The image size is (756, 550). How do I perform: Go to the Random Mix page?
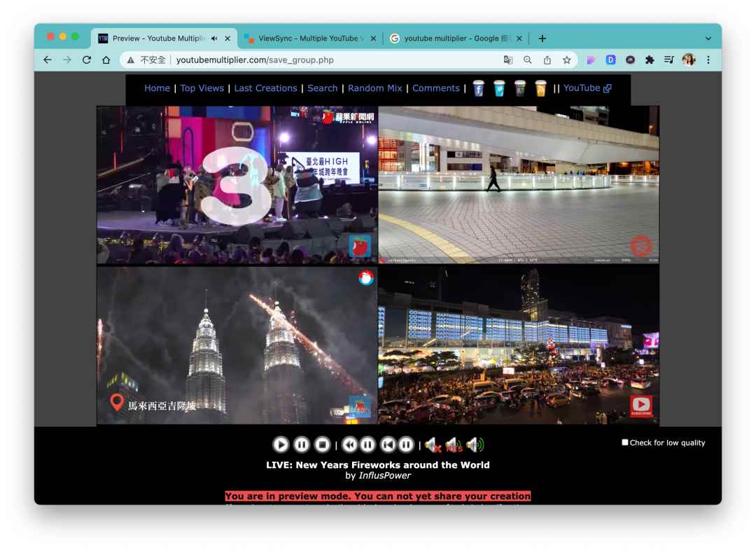tap(374, 88)
